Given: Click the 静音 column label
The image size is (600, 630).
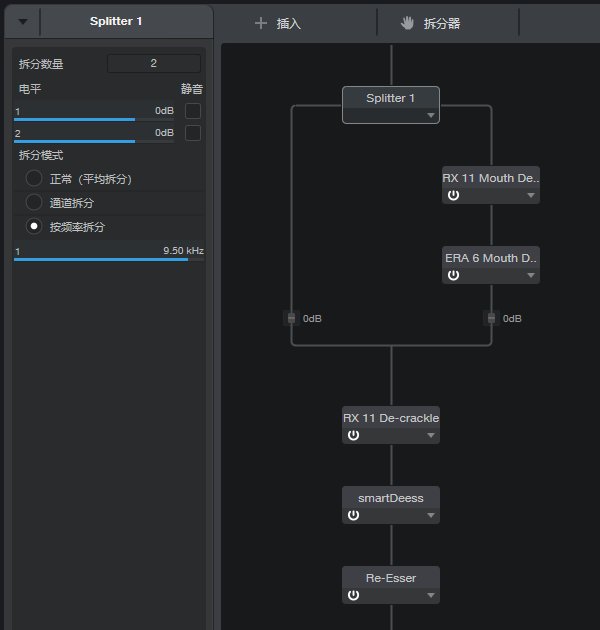Looking at the screenshot, I should point(192,89).
